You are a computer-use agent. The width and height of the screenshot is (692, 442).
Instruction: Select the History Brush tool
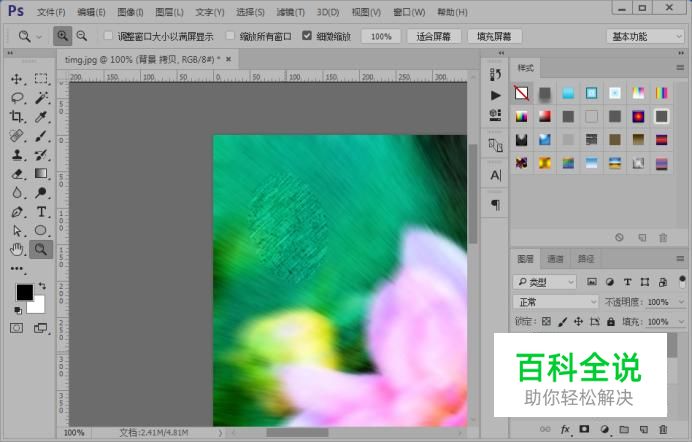point(41,154)
